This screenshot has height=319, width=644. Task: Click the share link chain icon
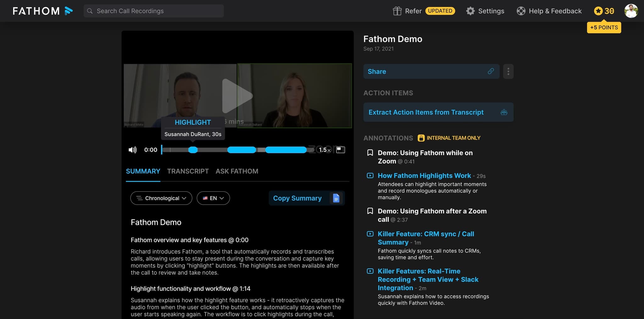click(x=491, y=71)
